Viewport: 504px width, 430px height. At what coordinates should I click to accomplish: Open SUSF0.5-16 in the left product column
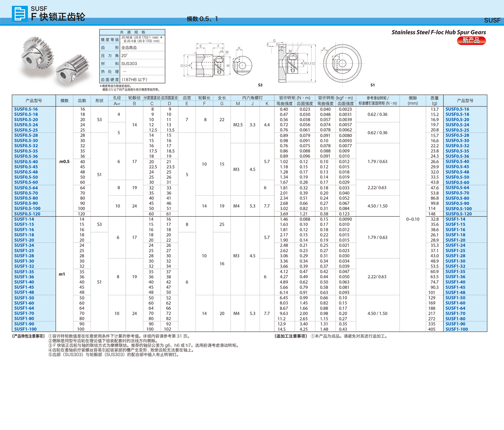pyautogui.click(x=26, y=109)
